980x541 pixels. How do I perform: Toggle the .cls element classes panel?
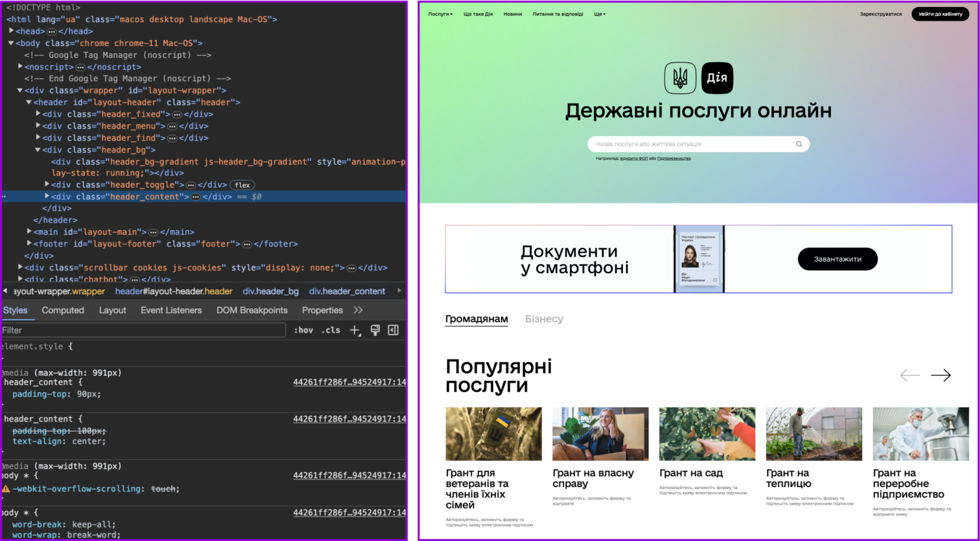coord(331,330)
